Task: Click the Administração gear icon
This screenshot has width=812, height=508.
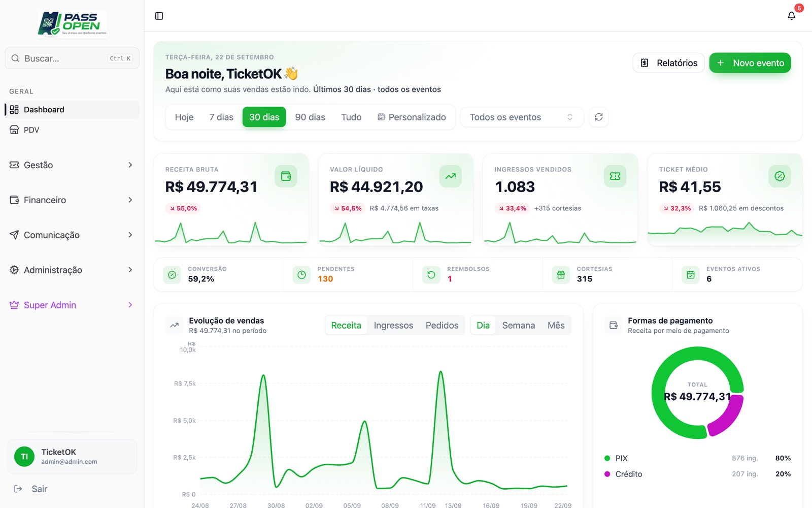Action: pyautogui.click(x=14, y=270)
